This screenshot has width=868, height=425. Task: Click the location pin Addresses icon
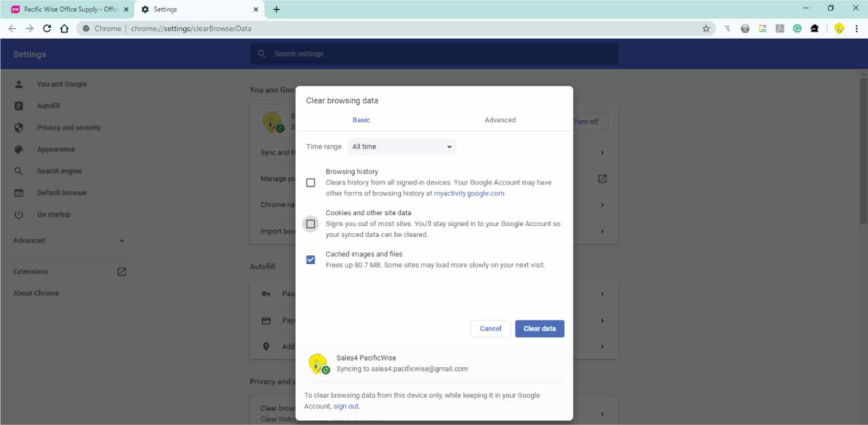pos(267,347)
